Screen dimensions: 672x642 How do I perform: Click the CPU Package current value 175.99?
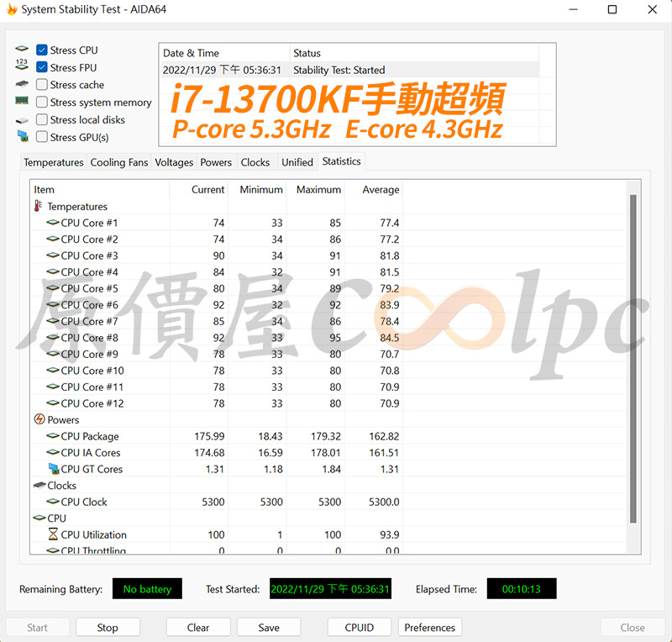[209, 436]
